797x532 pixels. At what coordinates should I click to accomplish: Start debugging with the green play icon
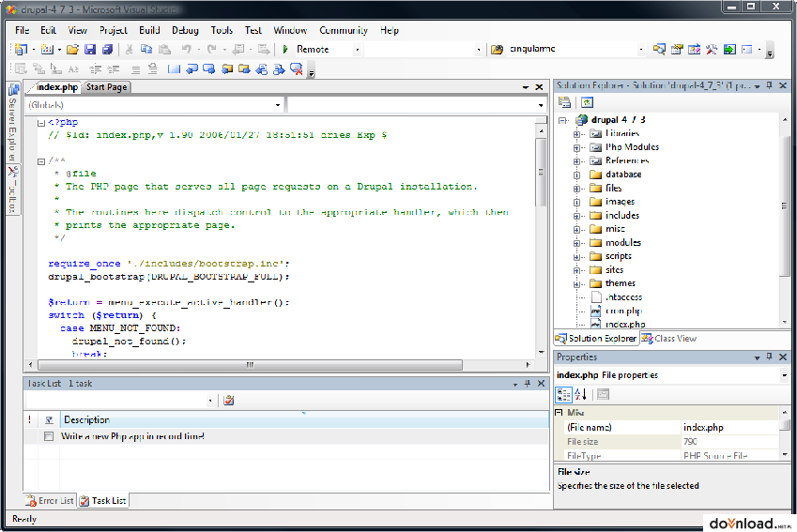(x=285, y=50)
